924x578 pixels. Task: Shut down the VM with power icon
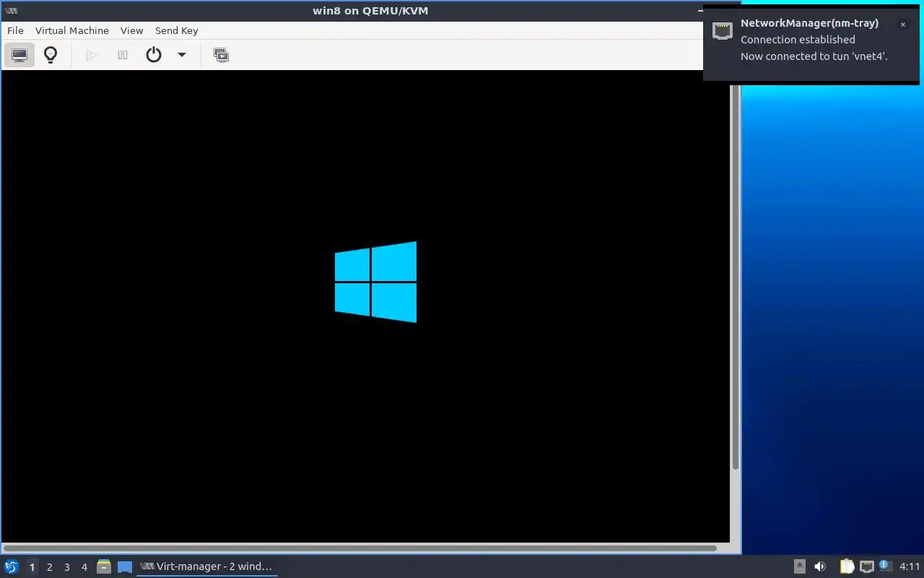154,55
